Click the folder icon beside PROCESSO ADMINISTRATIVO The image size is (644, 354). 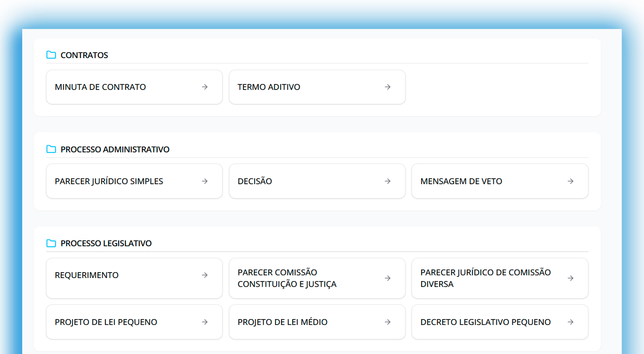tap(51, 149)
